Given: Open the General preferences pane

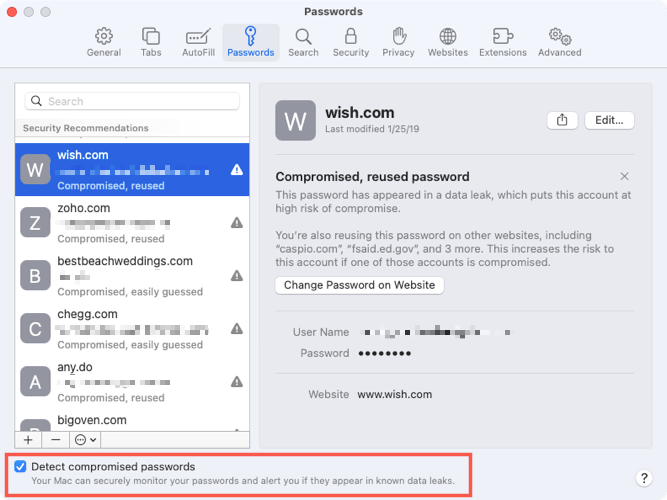Looking at the screenshot, I should (104, 43).
